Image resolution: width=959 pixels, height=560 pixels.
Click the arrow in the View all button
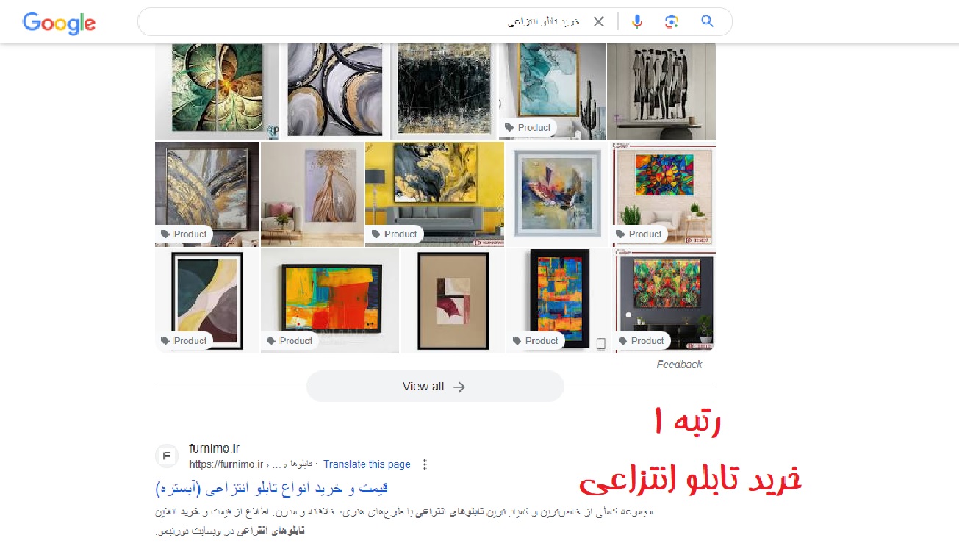(459, 387)
